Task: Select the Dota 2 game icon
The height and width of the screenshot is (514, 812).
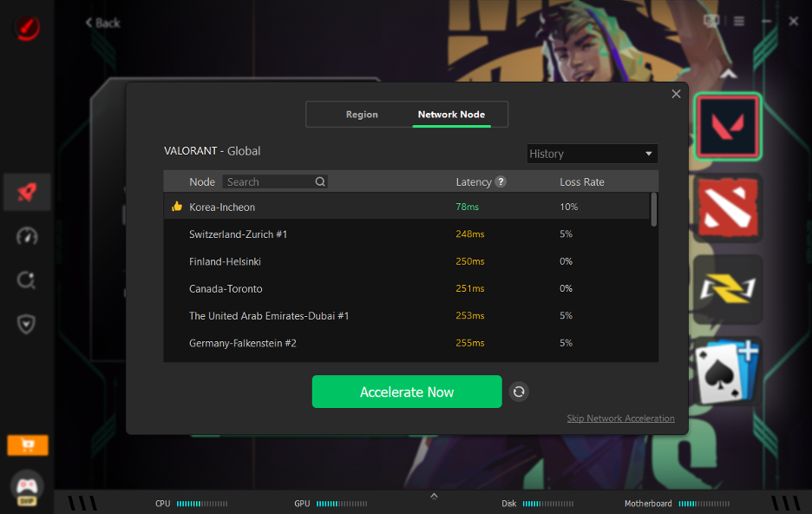Action: (728, 208)
